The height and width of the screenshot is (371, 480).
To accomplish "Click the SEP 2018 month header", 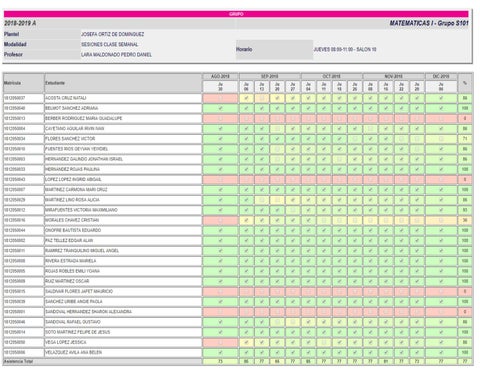I will click(269, 76).
